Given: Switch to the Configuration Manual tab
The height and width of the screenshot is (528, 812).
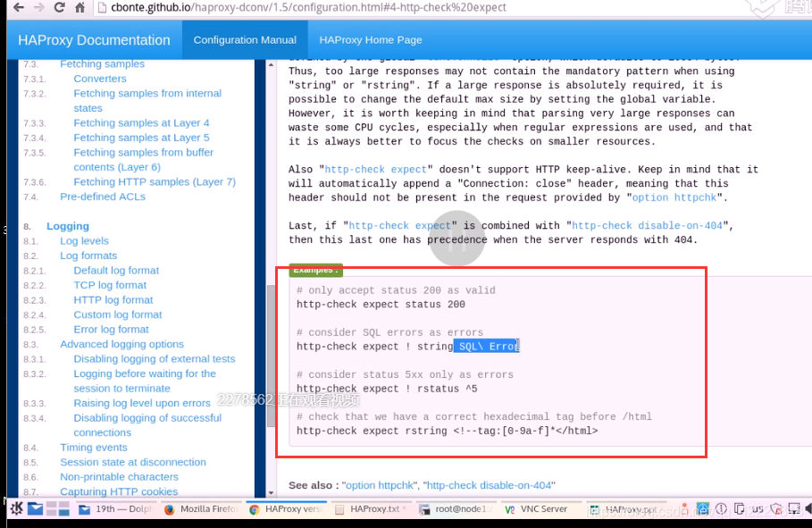Looking at the screenshot, I should (x=245, y=40).
